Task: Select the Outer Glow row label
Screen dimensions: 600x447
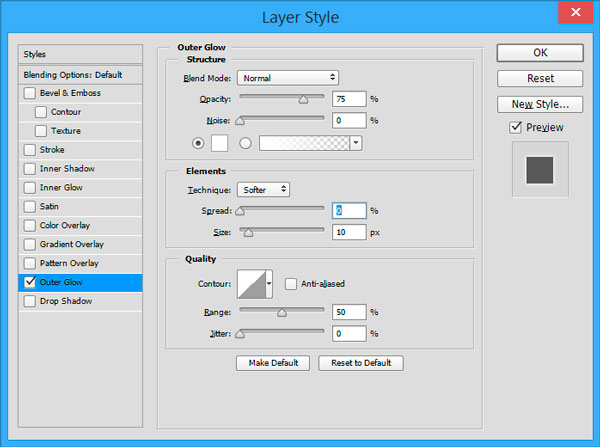Action: pos(61,282)
